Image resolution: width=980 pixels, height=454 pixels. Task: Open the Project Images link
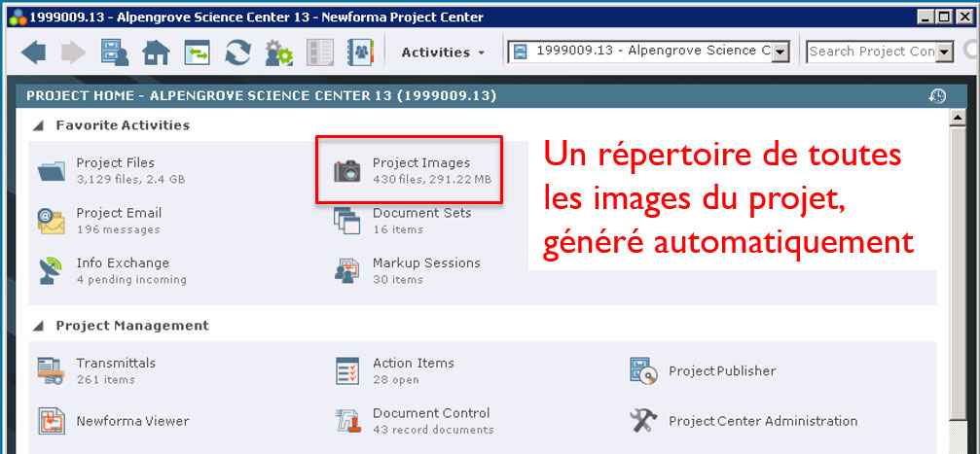(x=421, y=163)
